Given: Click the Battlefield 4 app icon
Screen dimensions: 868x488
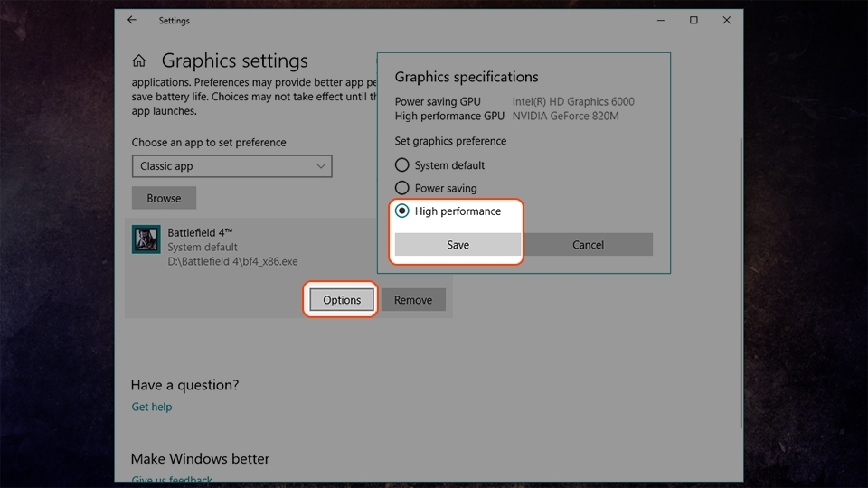Looking at the screenshot, I should point(146,239).
